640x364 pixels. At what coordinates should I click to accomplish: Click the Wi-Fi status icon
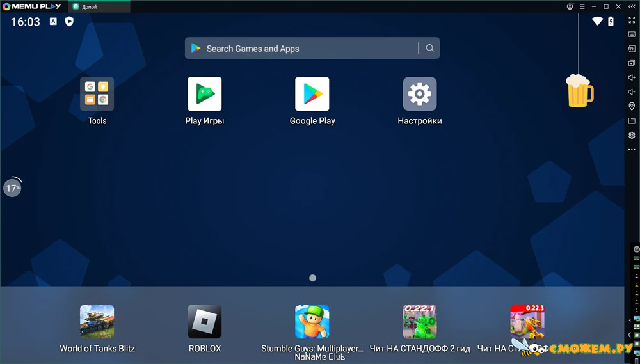pyautogui.click(x=598, y=21)
